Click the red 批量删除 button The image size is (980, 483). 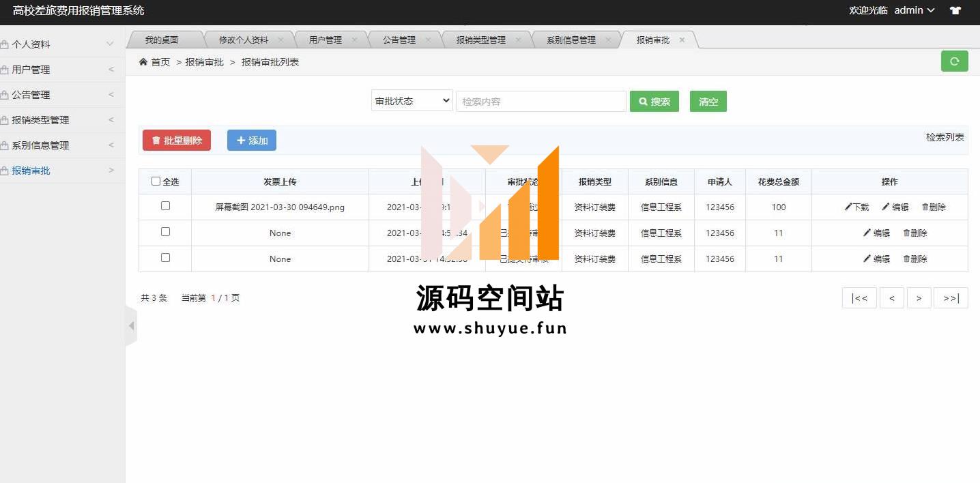(177, 141)
